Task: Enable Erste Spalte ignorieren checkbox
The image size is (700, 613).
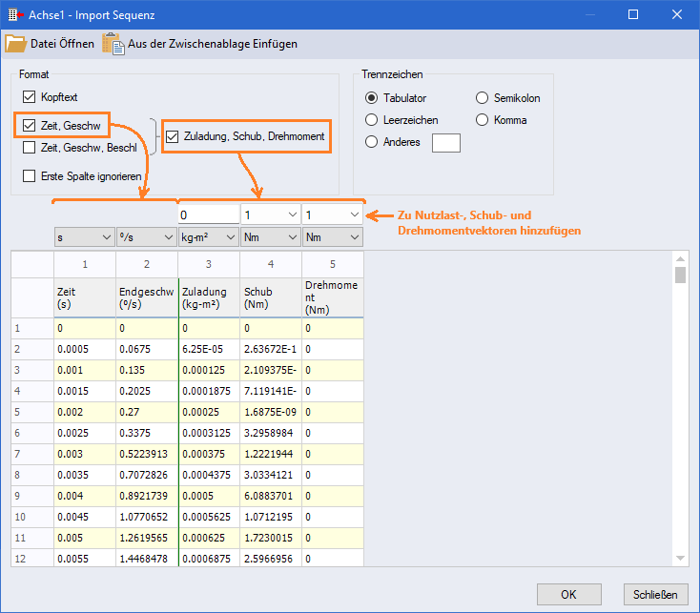Action: pos(30,176)
